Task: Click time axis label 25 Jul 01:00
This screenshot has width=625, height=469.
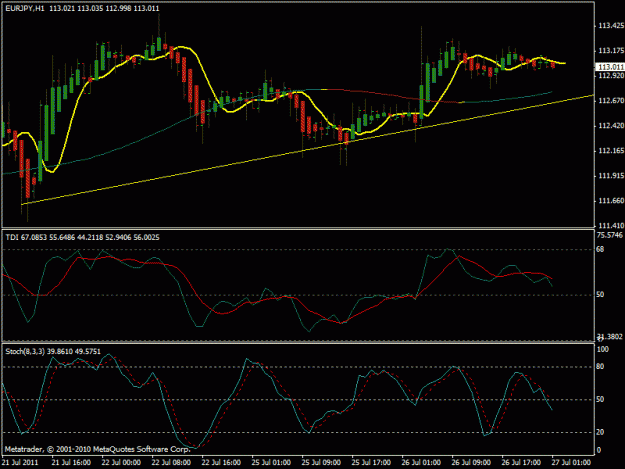Action: click(271, 462)
